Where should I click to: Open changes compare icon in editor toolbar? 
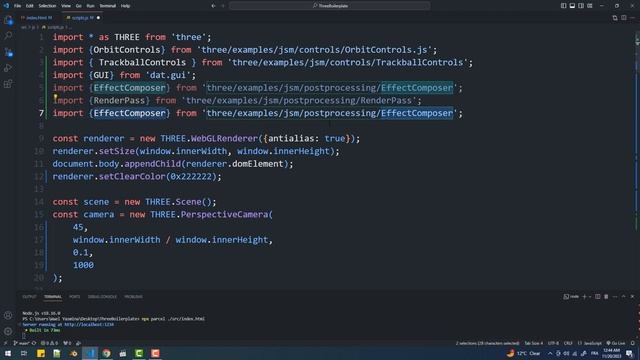click(x=615, y=18)
